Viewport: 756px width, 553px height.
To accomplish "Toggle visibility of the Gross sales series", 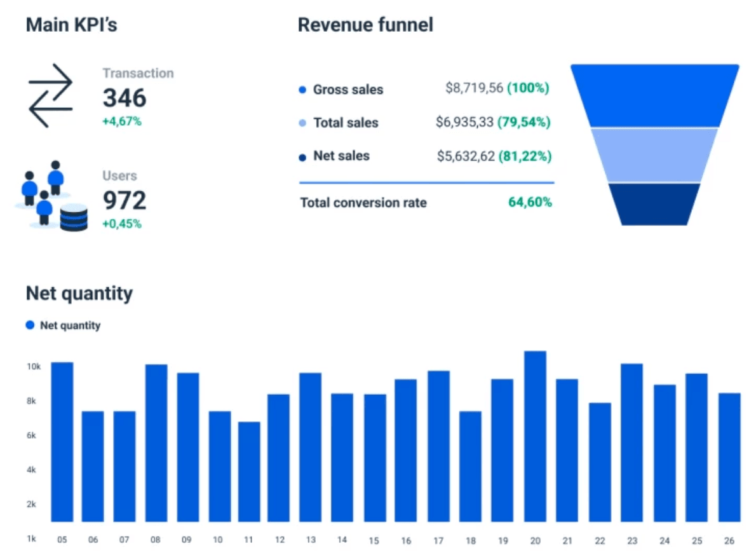I will click(302, 90).
